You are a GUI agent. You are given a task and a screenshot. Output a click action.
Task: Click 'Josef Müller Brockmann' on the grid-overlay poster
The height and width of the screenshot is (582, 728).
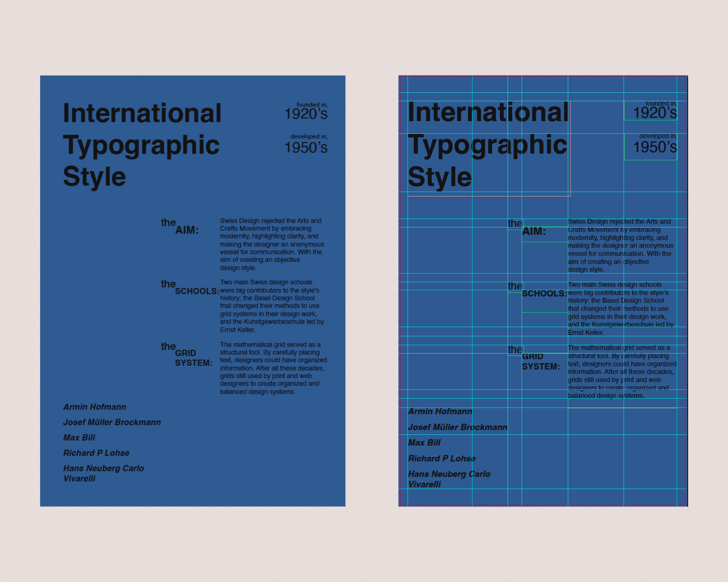pos(457,427)
